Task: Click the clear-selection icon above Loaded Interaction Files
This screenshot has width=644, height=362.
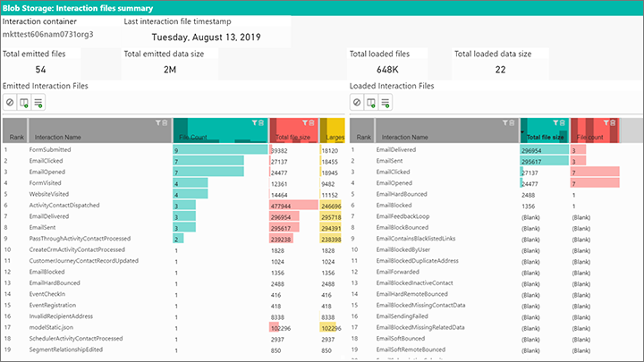Action: (357, 102)
